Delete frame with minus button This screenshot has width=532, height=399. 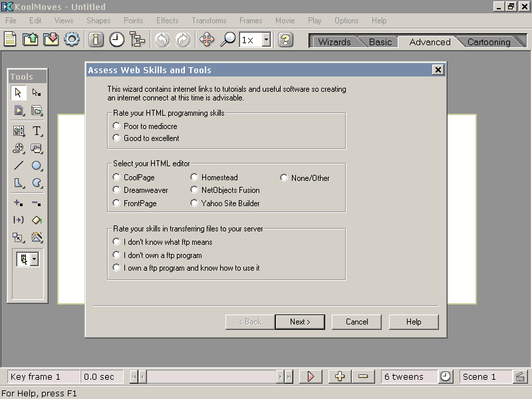(x=363, y=376)
